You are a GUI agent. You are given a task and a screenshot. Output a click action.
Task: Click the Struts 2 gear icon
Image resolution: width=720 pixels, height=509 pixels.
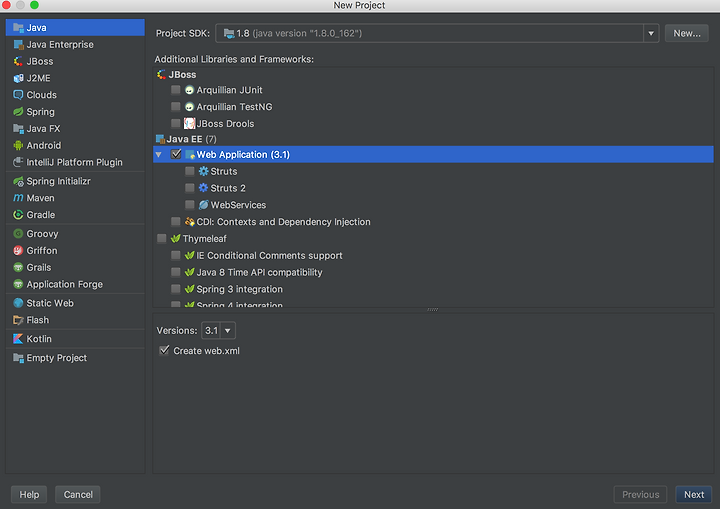click(x=203, y=188)
